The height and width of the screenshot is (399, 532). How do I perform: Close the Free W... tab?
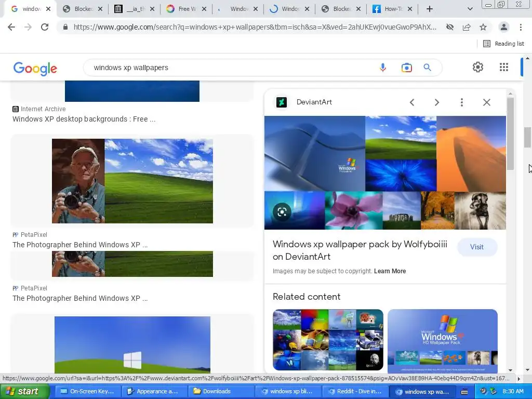pyautogui.click(x=204, y=9)
